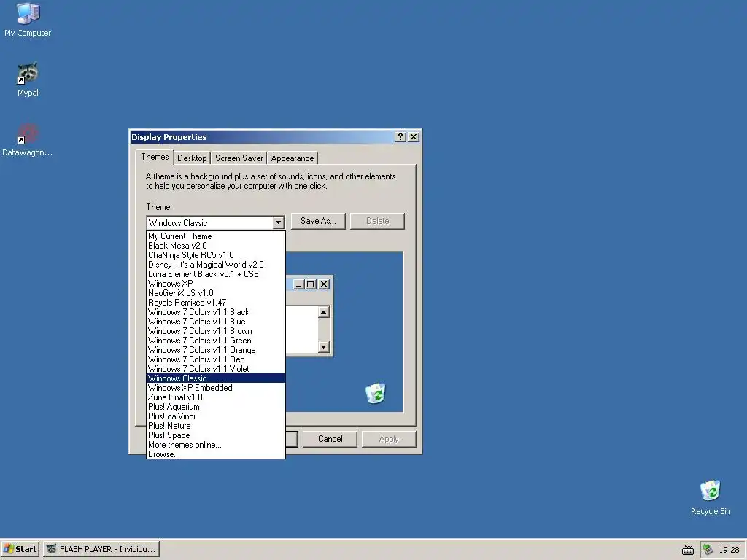Pick Zune Final v1.0 theme
Viewport: 747px width, 560px height.
click(x=216, y=397)
